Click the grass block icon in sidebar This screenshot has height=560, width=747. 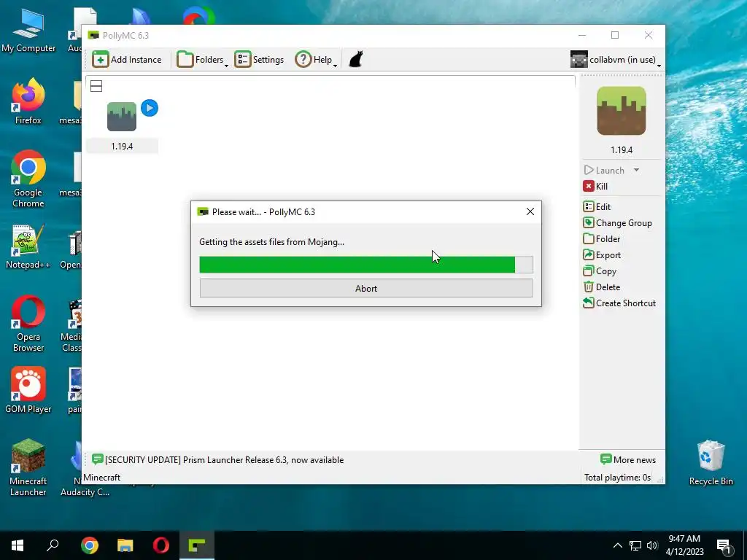(x=622, y=111)
